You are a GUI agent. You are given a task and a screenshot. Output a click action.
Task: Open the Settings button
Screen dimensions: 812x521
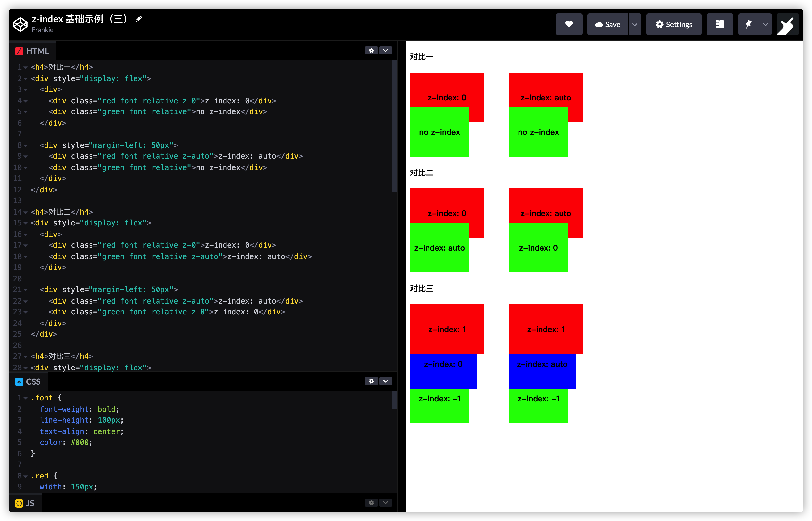[674, 24]
